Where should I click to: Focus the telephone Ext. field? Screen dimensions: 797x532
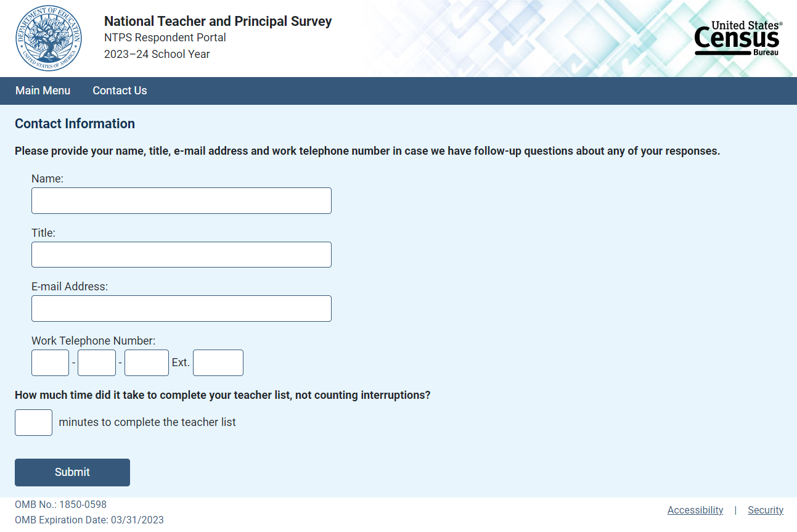click(x=218, y=362)
